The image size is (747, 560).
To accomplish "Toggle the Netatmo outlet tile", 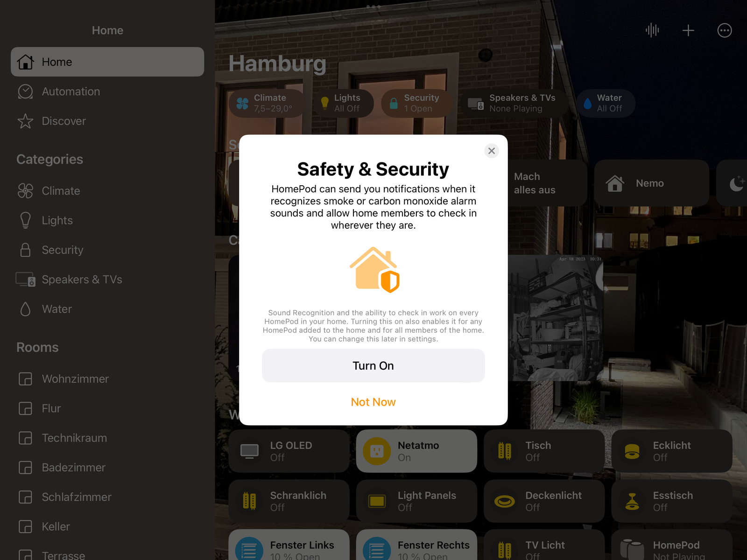I will (416, 451).
